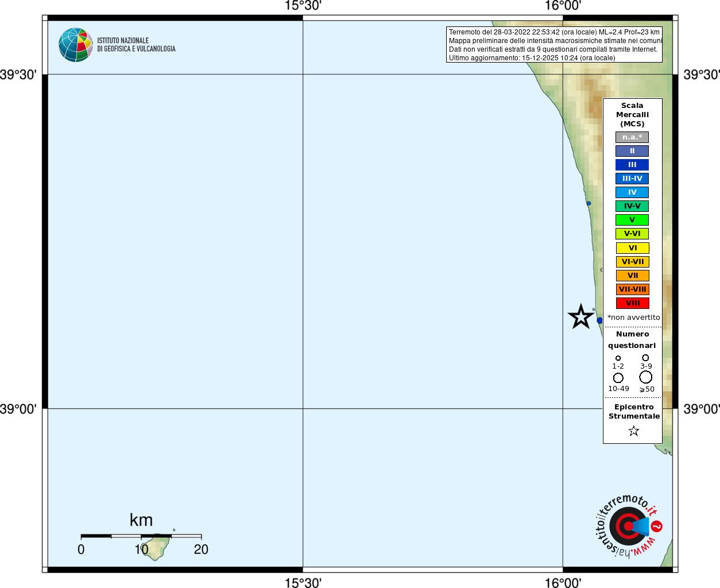Click the haisentitoilterremoto.it logo
This screenshot has height=588, width=720.
point(629,525)
